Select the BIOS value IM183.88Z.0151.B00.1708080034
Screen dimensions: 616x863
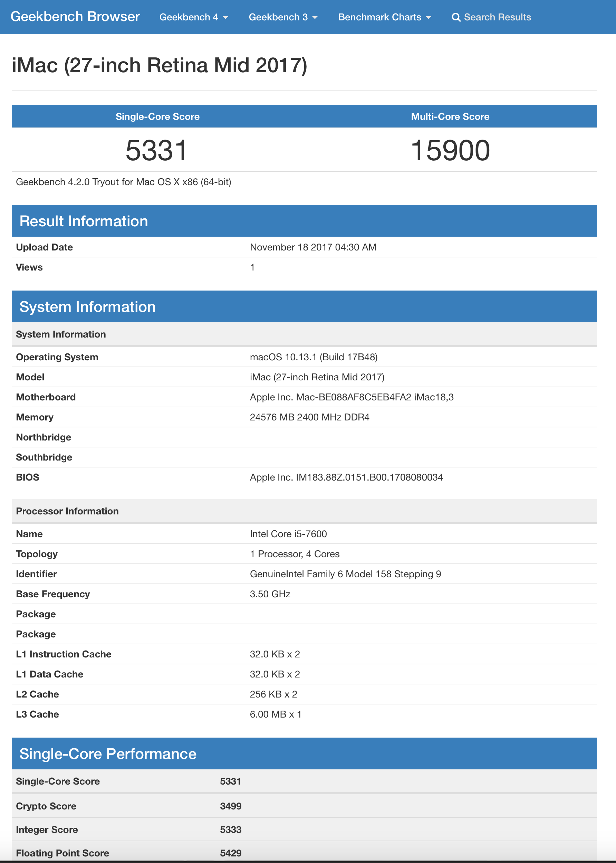point(346,477)
